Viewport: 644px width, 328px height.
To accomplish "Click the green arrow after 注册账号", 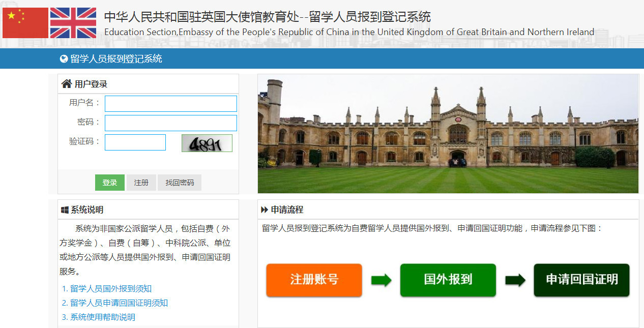I will [382, 280].
